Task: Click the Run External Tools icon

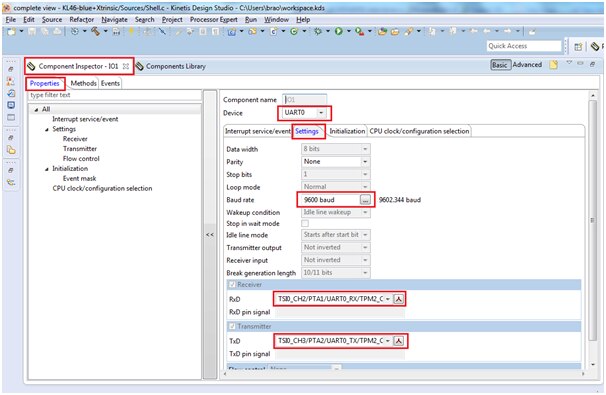Action: click(359, 32)
